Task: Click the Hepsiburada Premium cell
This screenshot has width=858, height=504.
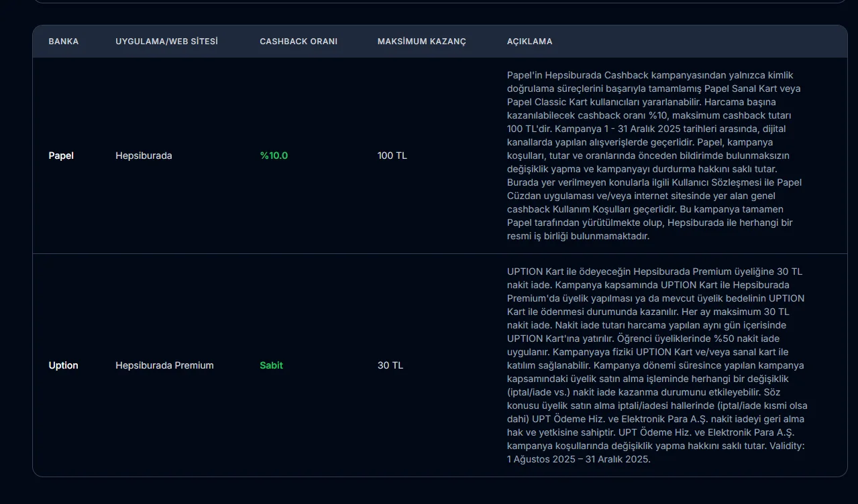Action: [164, 365]
